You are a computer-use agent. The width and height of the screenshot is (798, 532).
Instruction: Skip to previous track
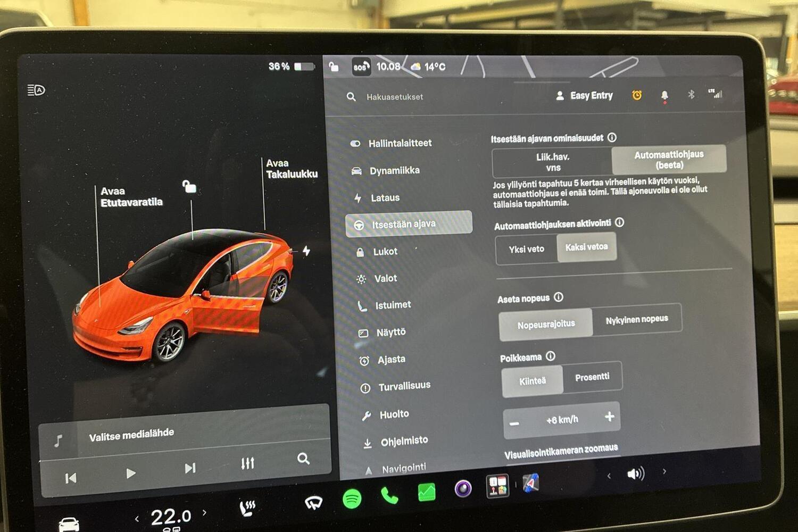(70, 478)
